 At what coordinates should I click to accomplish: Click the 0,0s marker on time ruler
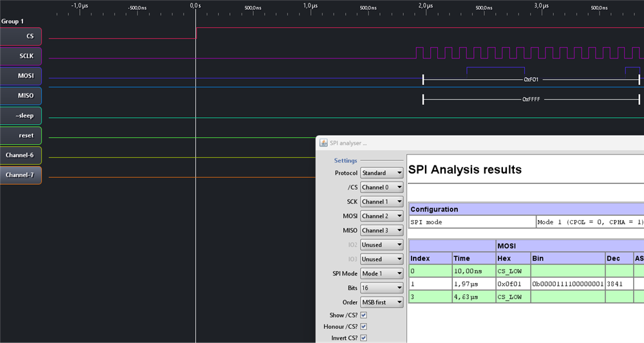point(196,6)
